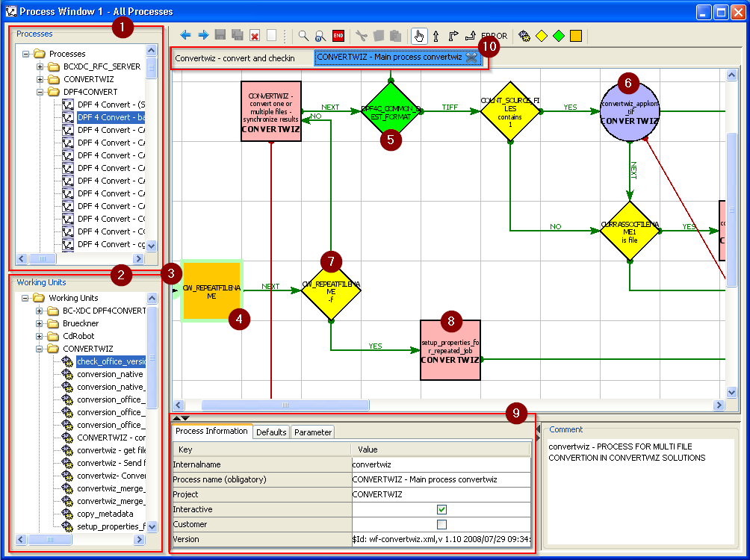
Task: Select the hand pointer tool in the toolbar
Action: [419, 35]
